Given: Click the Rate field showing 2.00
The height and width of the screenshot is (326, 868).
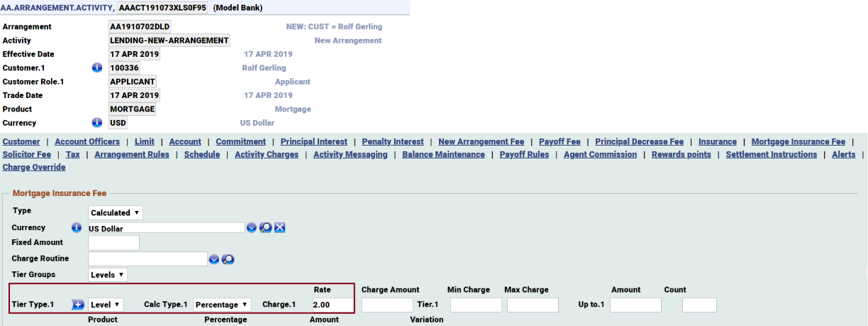Looking at the screenshot, I should point(331,305).
